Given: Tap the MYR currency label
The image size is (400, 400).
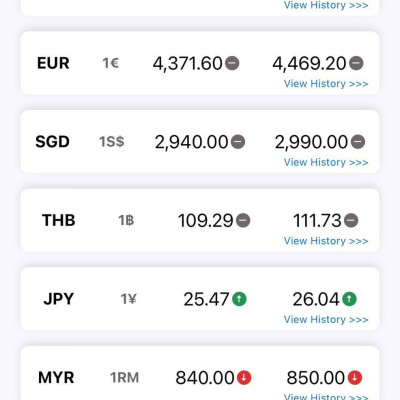Looking at the screenshot, I should click(x=56, y=378).
